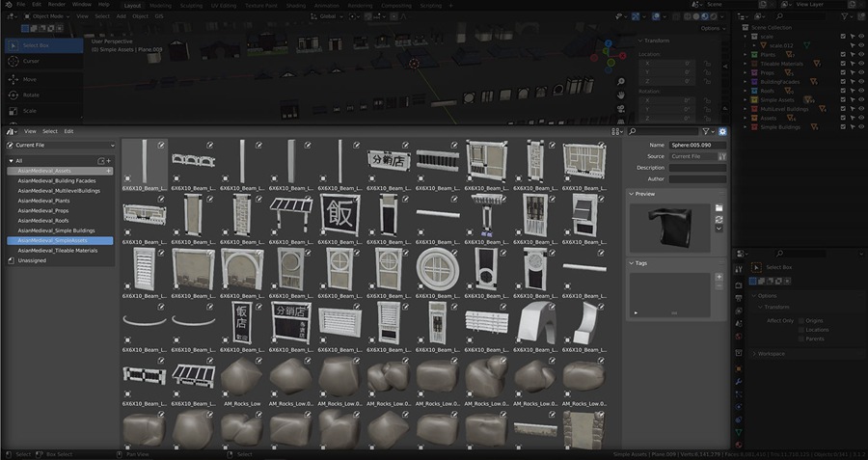Select AsianMedieval_Roofs catalog
This screenshot has width=868, height=460.
(43, 220)
